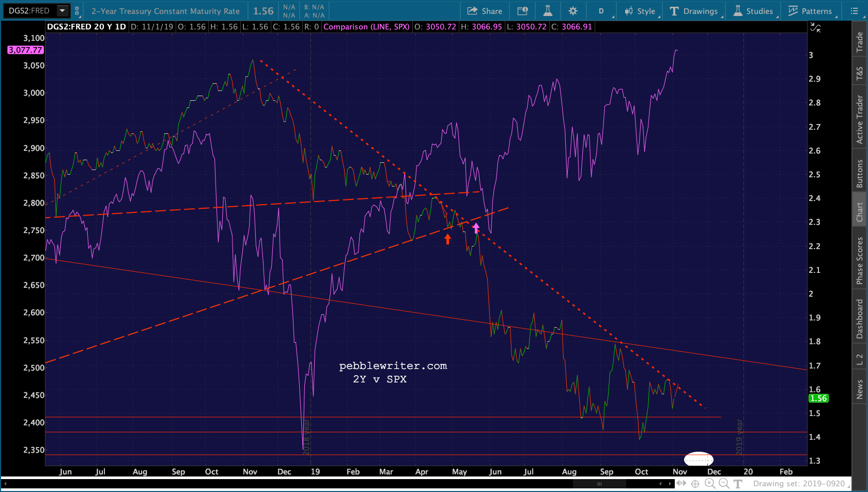Image resolution: width=868 pixels, height=492 pixels.
Task: Click the symbol link clipboard icon
Action: click(77, 10)
